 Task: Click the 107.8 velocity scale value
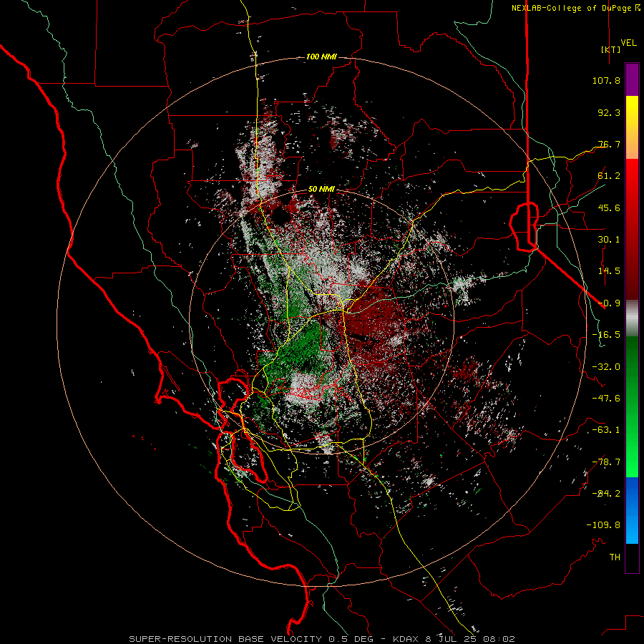606,80
